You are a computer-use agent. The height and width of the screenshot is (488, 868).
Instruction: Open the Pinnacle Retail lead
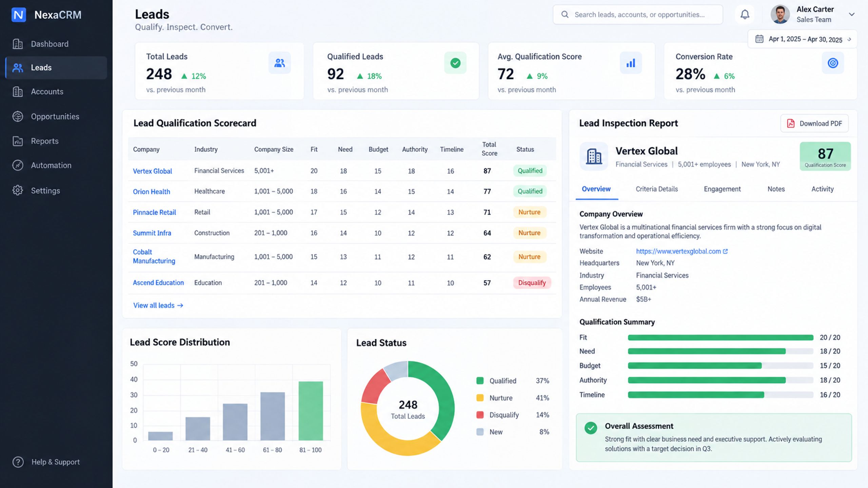(x=154, y=212)
